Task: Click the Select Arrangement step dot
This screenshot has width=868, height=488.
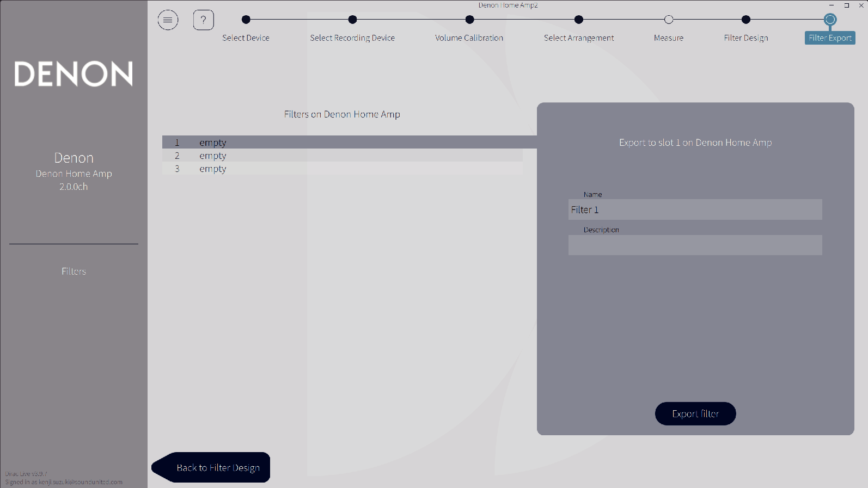Action: point(579,20)
